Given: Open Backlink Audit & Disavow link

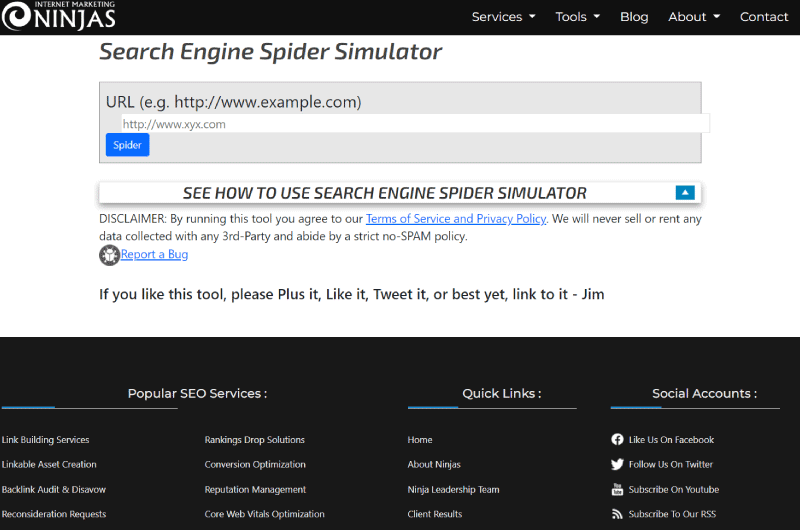Looking at the screenshot, I should 54,489.
